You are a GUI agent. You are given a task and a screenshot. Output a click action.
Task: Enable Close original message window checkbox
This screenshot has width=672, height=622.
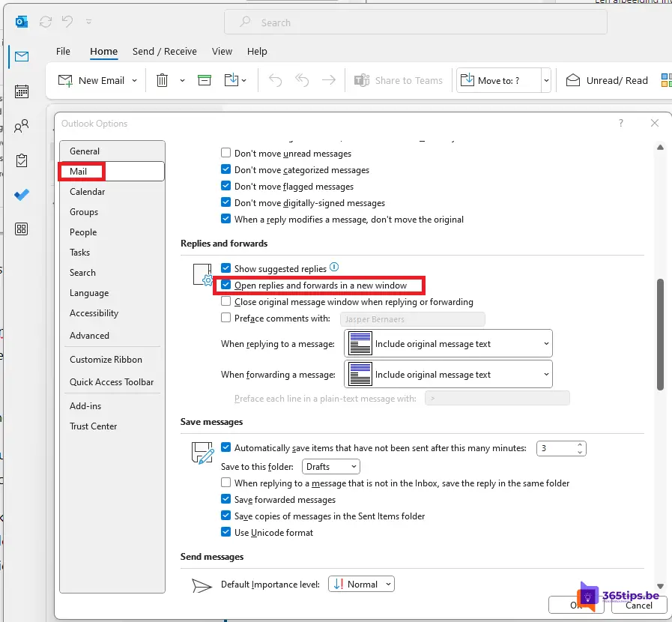pyautogui.click(x=226, y=302)
